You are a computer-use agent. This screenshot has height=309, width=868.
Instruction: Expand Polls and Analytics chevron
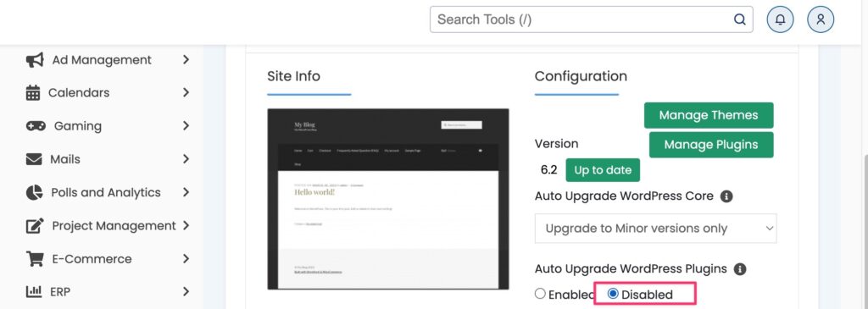186,192
